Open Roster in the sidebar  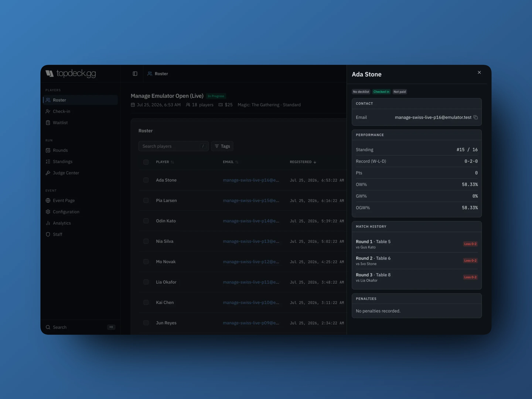pos(80,100)
